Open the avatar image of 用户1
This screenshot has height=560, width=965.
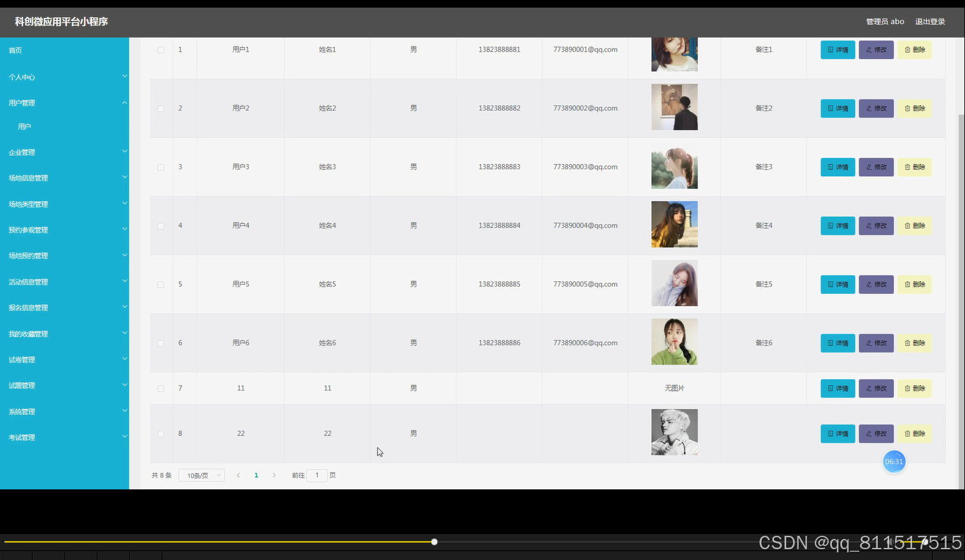674,54
